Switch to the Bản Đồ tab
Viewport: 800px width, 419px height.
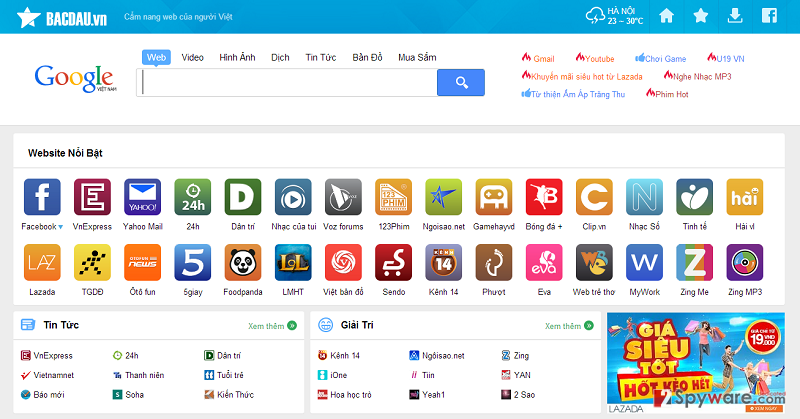(367, 57)
